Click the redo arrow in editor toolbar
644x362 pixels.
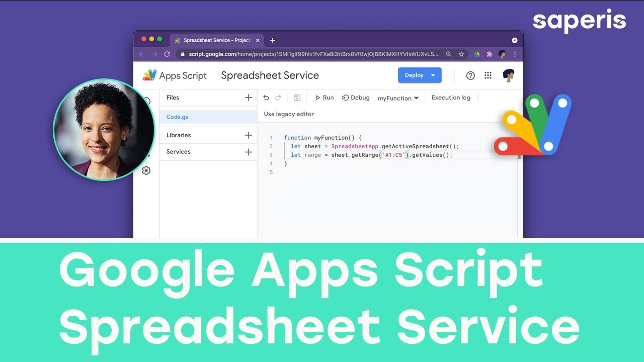(278, 98)
